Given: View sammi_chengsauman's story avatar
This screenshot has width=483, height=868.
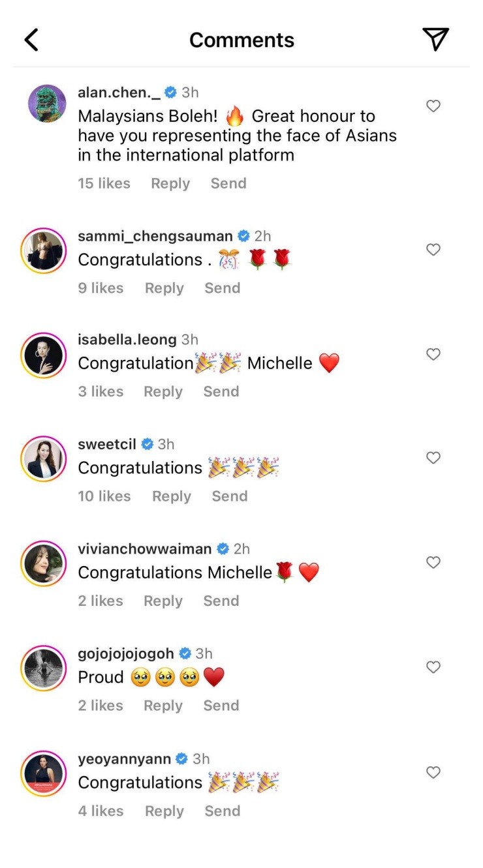Looking at the screenshot, I should (44, 251).
